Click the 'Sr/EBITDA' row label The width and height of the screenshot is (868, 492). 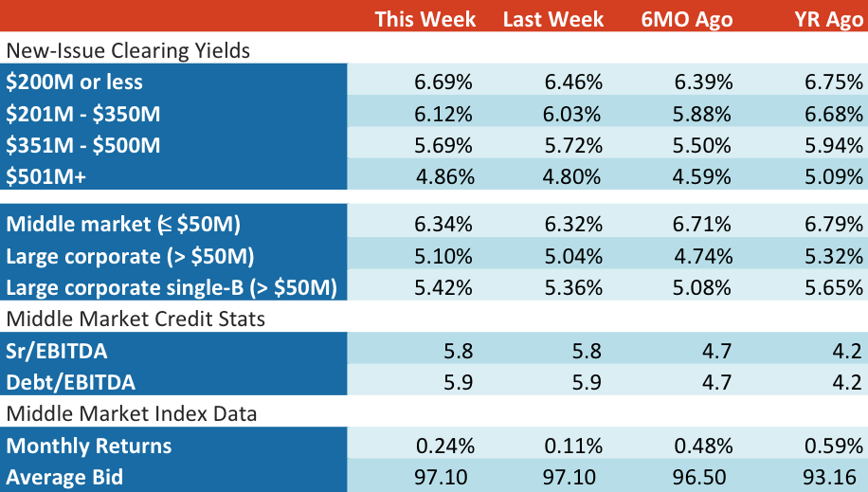point(57,352)
